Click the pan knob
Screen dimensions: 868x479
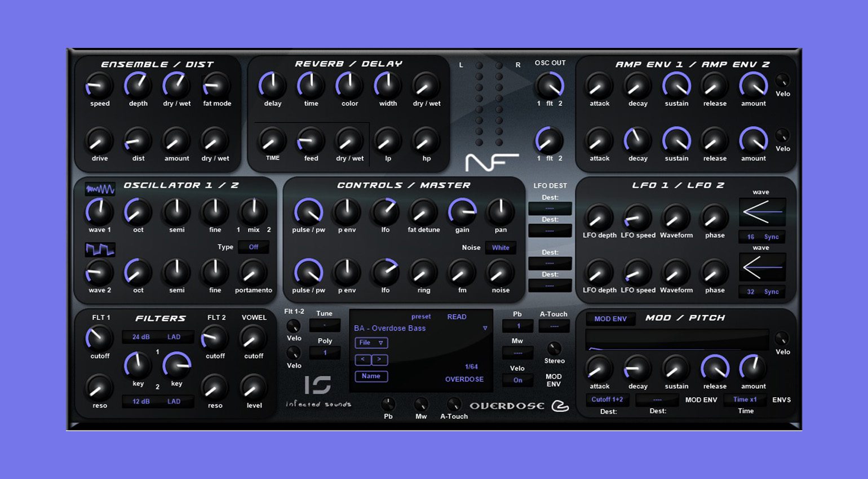pyautogui.click(x=501, y=212)
